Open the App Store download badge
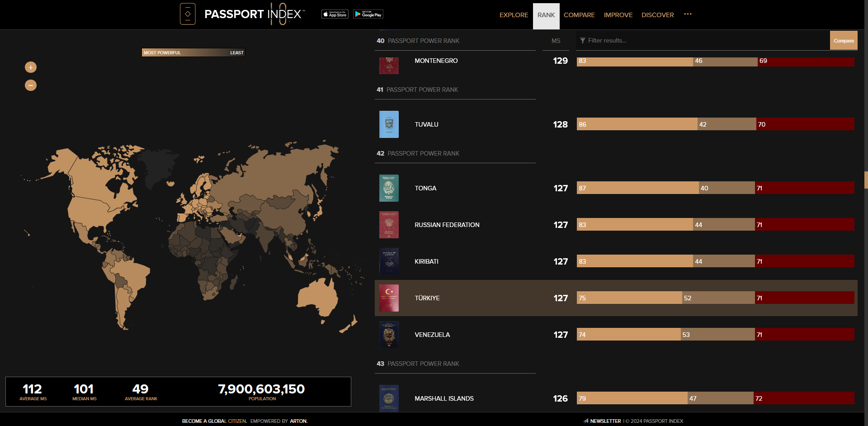The image size is (868, 426). point(335,14)
